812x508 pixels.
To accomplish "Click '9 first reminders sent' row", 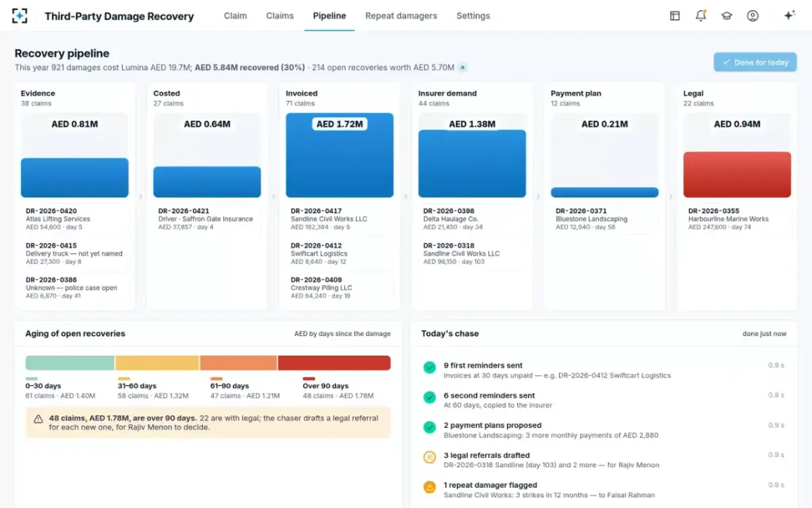I will [x=604, y=370].
